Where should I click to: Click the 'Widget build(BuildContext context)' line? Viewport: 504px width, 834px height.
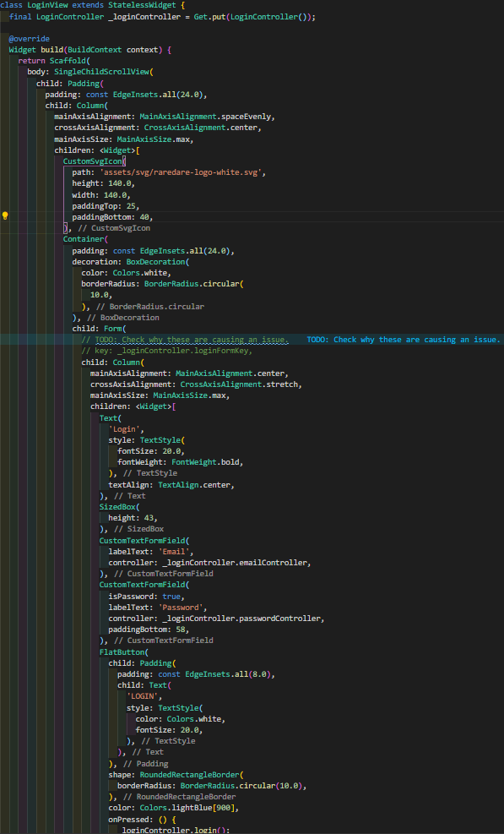point(89,50)
